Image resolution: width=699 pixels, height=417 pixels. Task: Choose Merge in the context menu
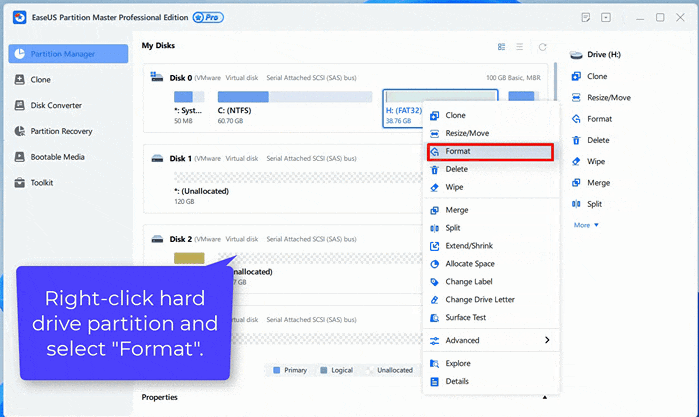point(490,210)
